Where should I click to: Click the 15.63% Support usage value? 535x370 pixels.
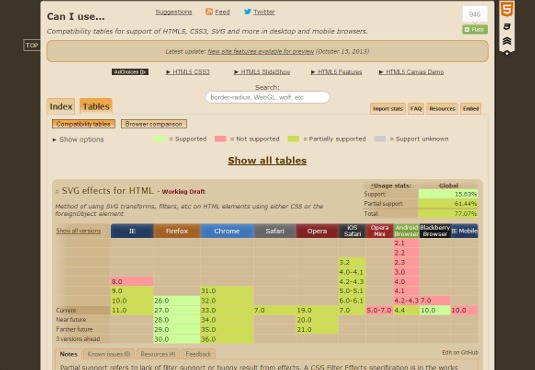tap(448, 194)
